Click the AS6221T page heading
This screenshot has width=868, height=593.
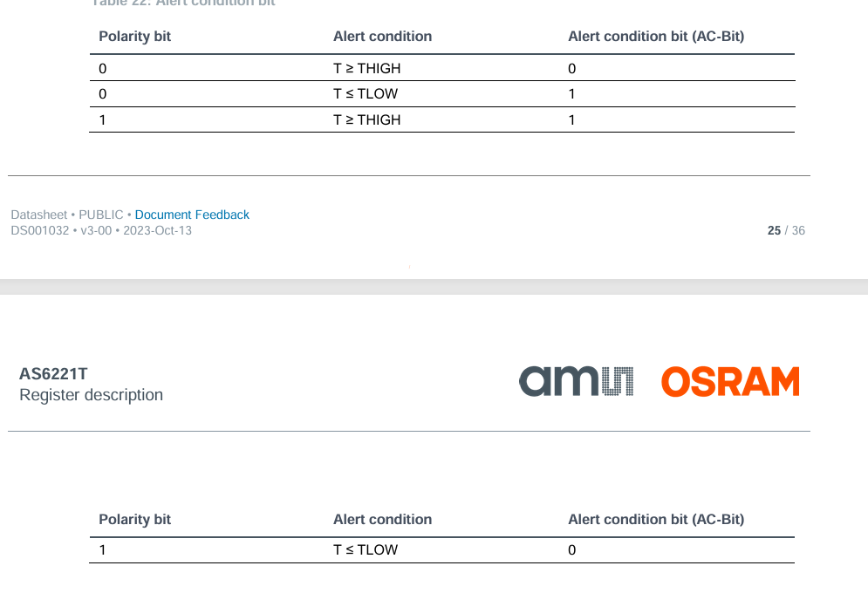click(x=53, y=374)
